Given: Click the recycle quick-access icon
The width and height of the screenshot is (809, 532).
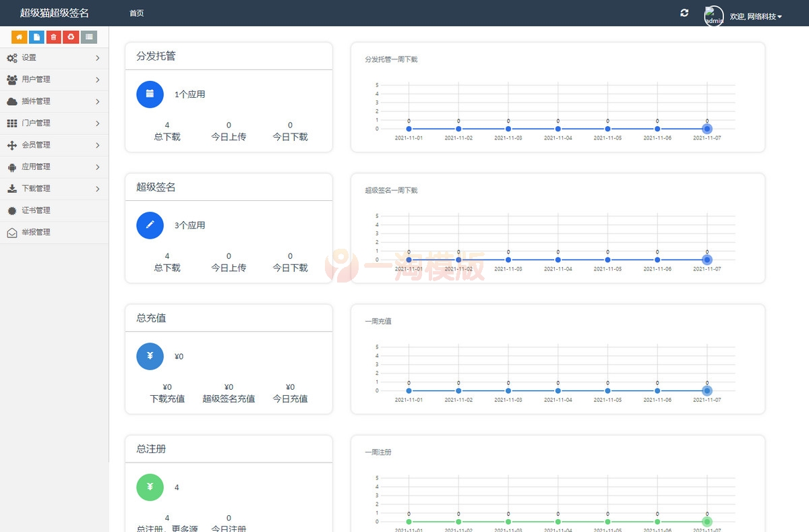Looking at the screenshot, I should (71, 37).
